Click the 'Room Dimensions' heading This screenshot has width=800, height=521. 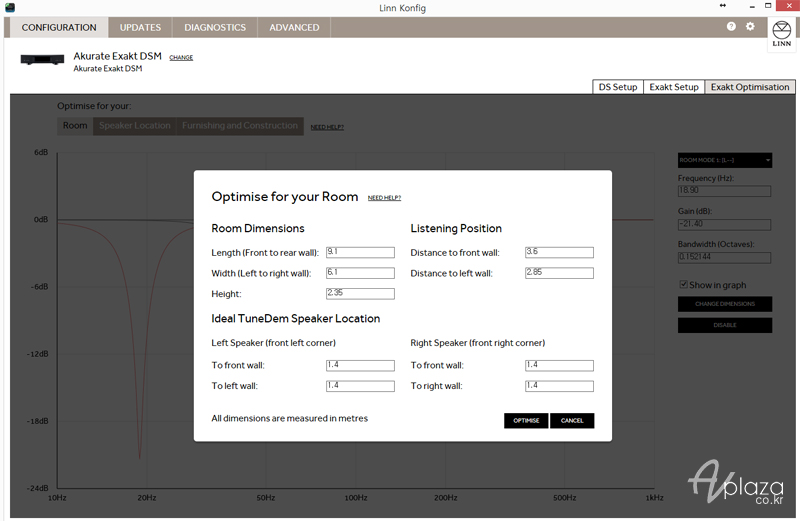click(258, 229)
